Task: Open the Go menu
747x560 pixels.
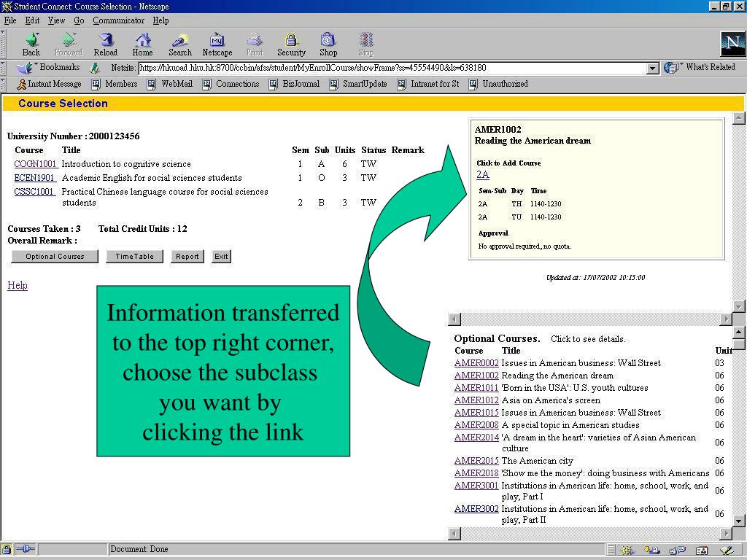Action: tap(79, 20)
